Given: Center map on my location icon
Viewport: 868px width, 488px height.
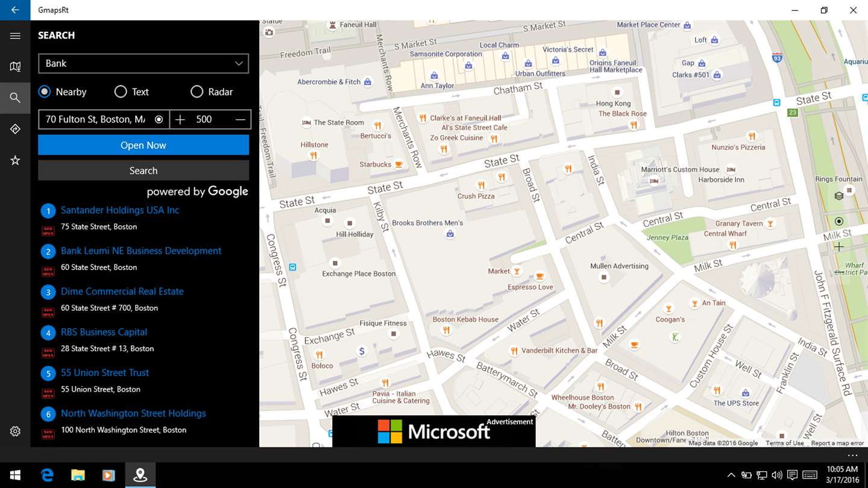Looking at the screenshot, I should tap(838, 221).
